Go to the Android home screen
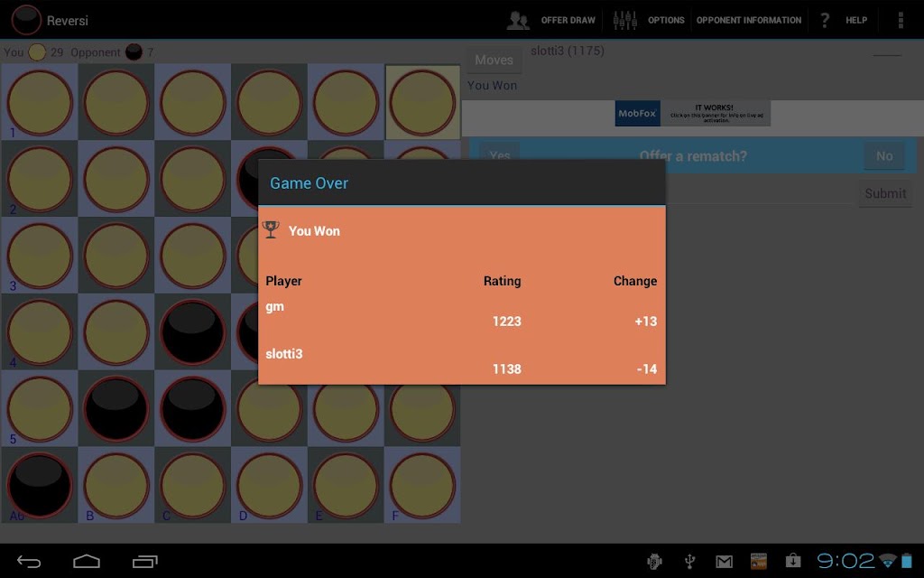 tap(87, 561)
